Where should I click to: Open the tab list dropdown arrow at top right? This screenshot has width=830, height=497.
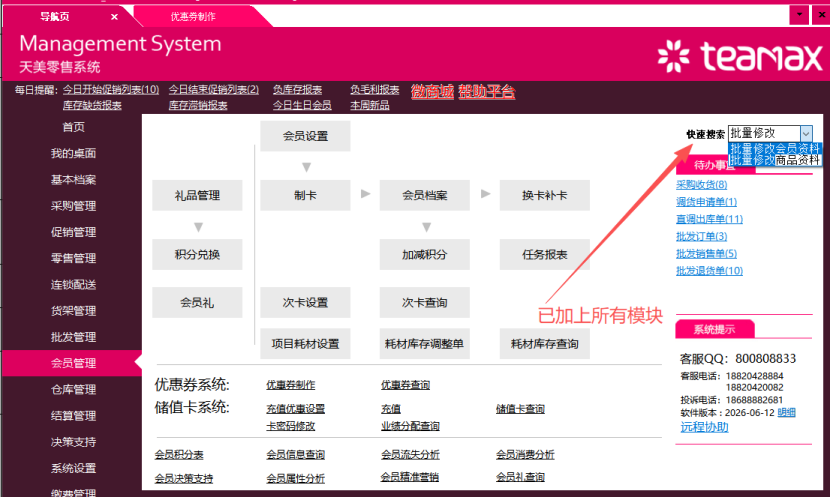pyautogui.click(x=799, y=14)
